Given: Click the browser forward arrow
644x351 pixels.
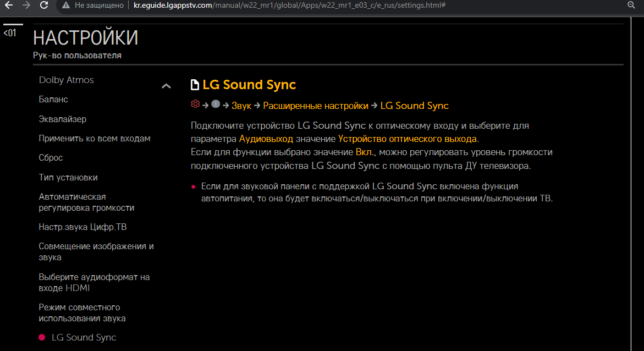Looking at the screenshot, I should click(x=26, y=5).
